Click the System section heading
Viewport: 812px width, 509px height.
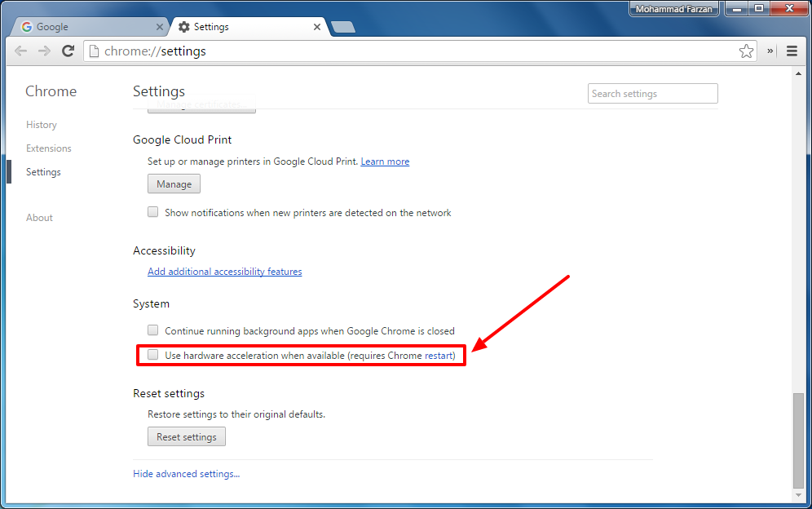(x=151, y=303)
